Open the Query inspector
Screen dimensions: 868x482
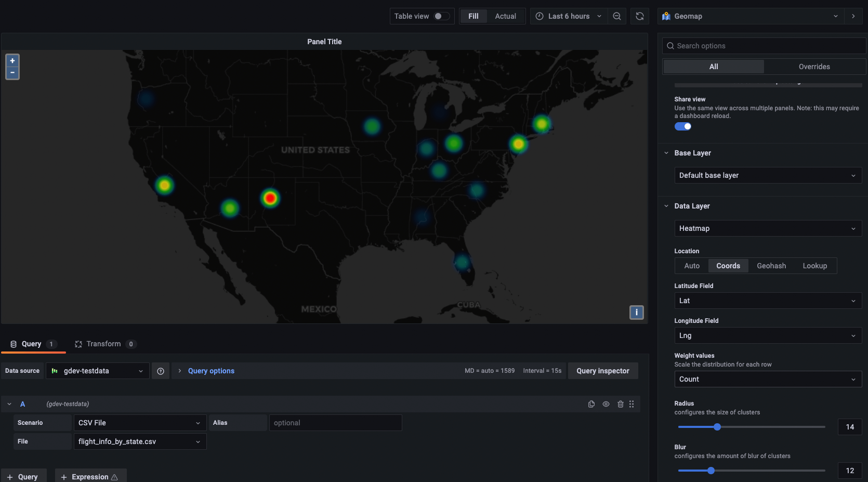pyautogui.click(x=602, y=371)
